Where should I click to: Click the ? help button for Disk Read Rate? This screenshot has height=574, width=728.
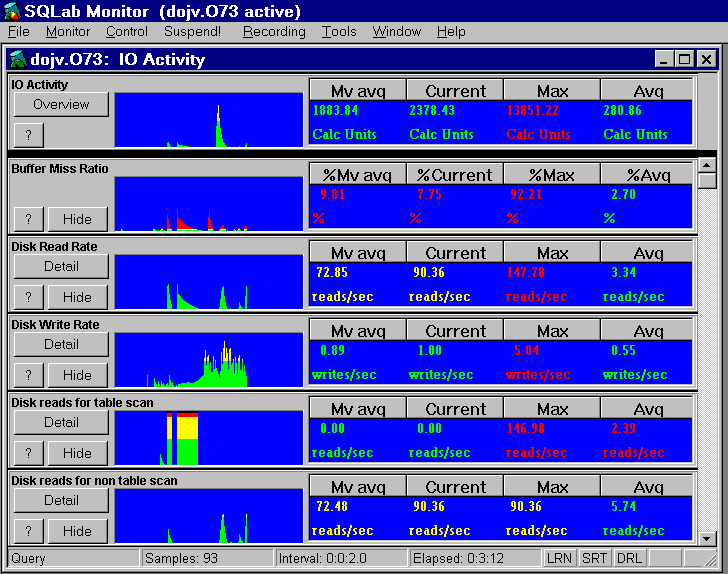coord(29,297)
